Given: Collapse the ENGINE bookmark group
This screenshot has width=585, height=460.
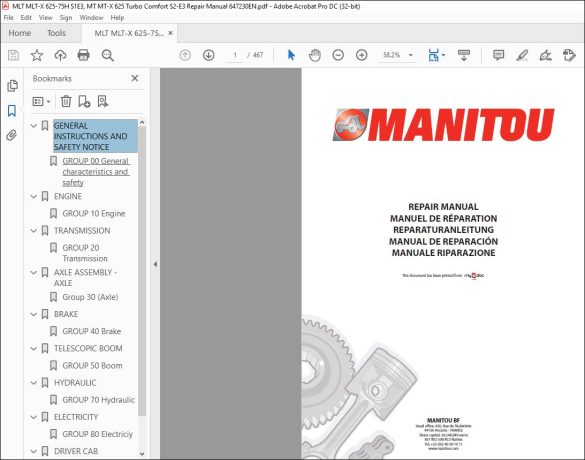Looking at the screenshot, I should click(x=34, y=197).
